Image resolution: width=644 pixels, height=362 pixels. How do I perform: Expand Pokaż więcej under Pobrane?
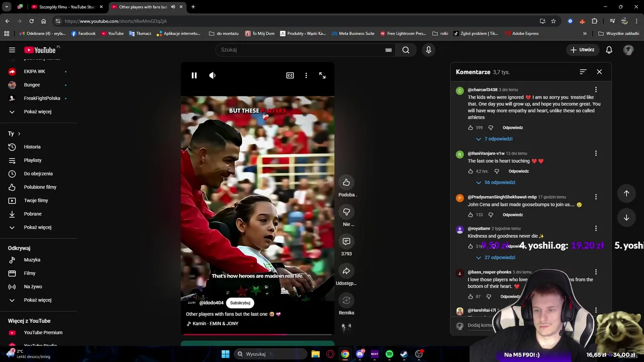tap(38, 227)
